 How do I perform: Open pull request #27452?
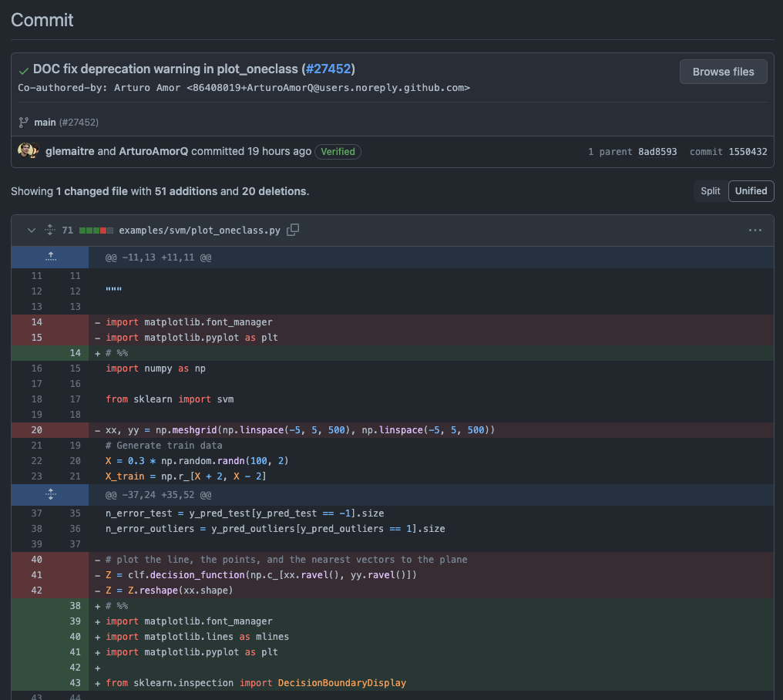(x=328, y=69)
